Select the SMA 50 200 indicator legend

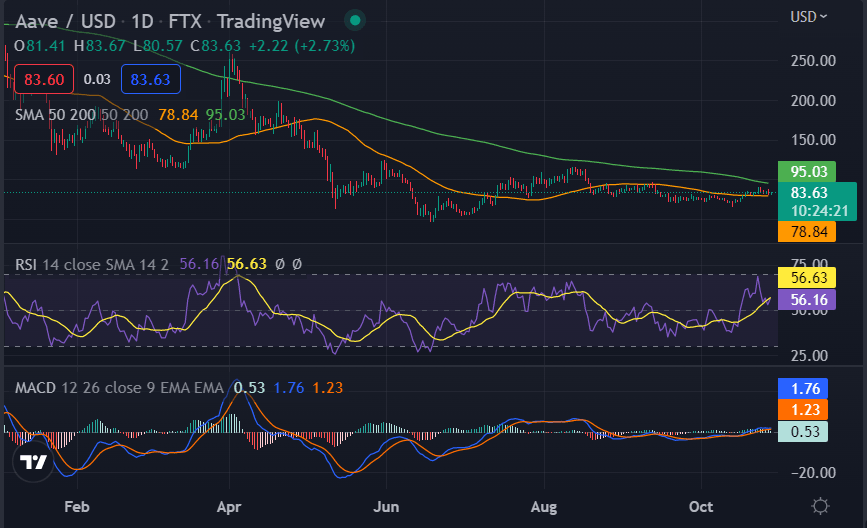82,115
